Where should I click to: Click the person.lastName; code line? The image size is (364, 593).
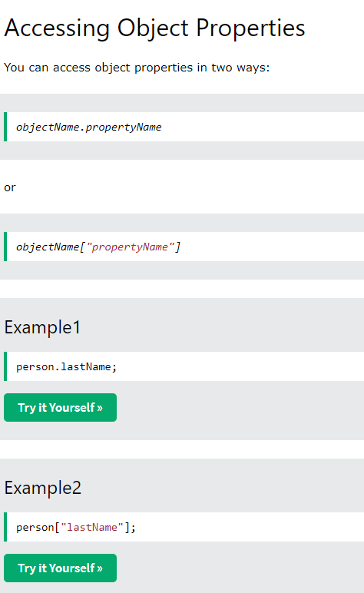[67, 367]
